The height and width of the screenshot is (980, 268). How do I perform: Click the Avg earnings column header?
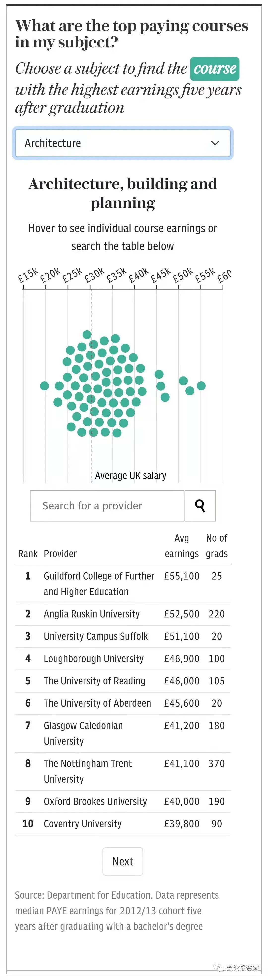182,546
